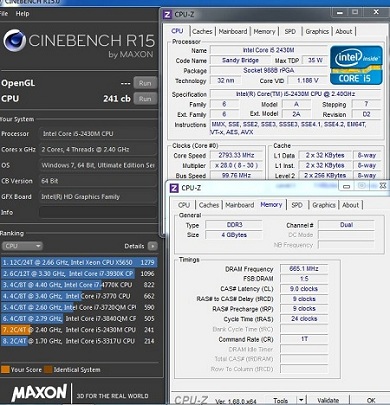
Task: Run the CPU benchmark
Action: 145,99
